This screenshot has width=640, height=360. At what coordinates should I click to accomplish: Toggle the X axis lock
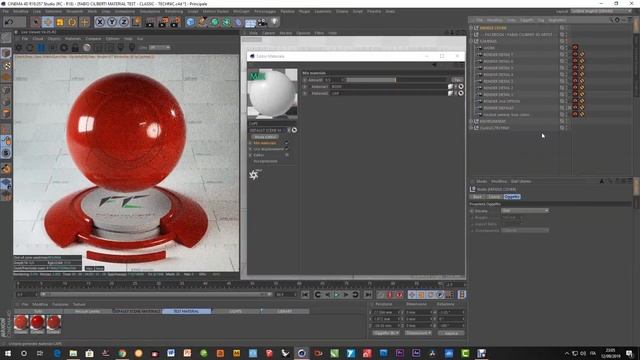click(100, 22)
